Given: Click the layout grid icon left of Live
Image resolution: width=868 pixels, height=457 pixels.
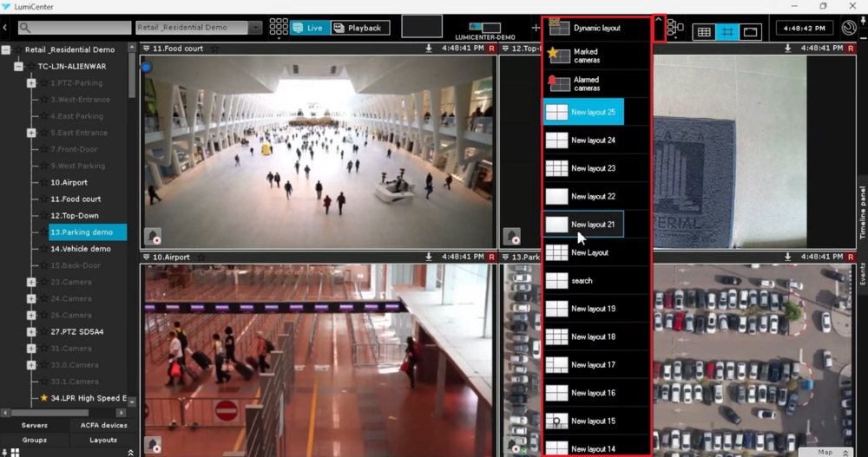Looking at the screenshot, I should tap(279, 28).
